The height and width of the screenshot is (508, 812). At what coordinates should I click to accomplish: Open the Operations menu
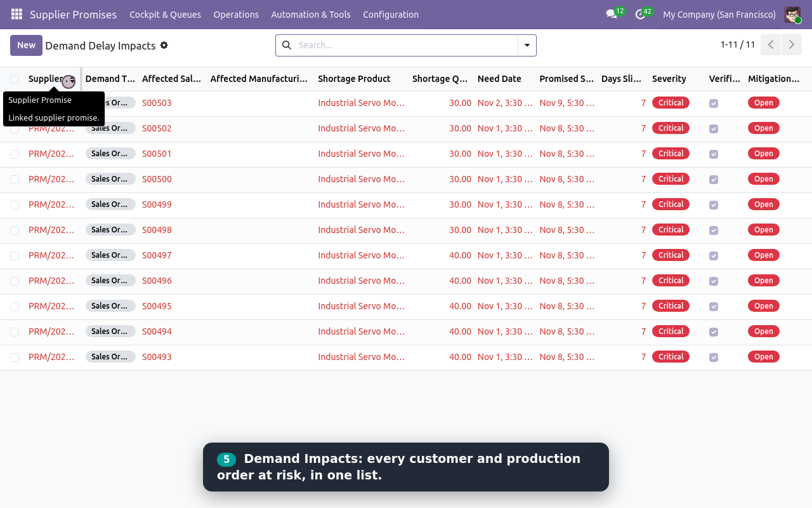click(236, 14)
